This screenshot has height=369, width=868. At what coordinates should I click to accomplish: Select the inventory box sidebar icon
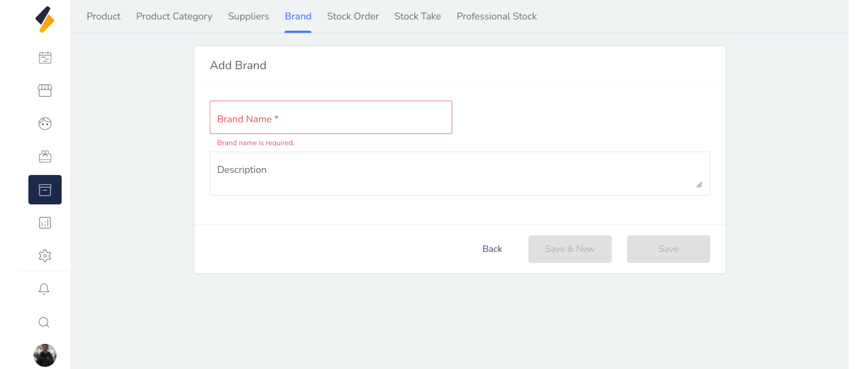pos(45,190)
